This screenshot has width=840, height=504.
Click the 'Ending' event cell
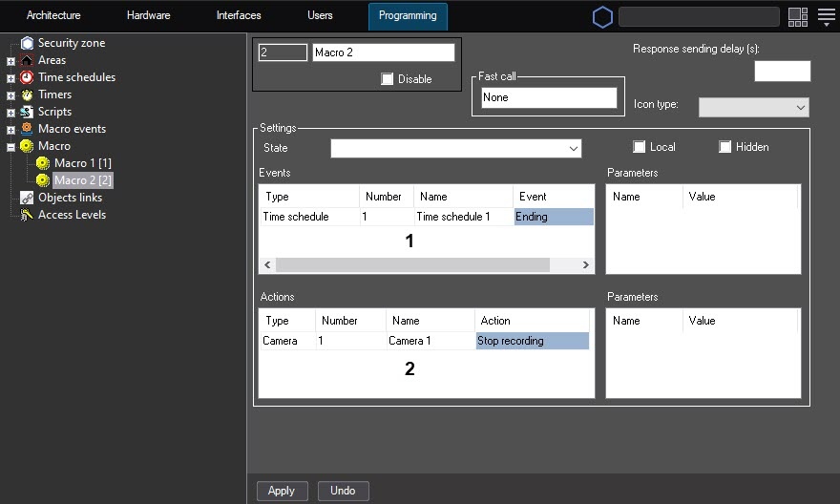[x=554, y=217]
